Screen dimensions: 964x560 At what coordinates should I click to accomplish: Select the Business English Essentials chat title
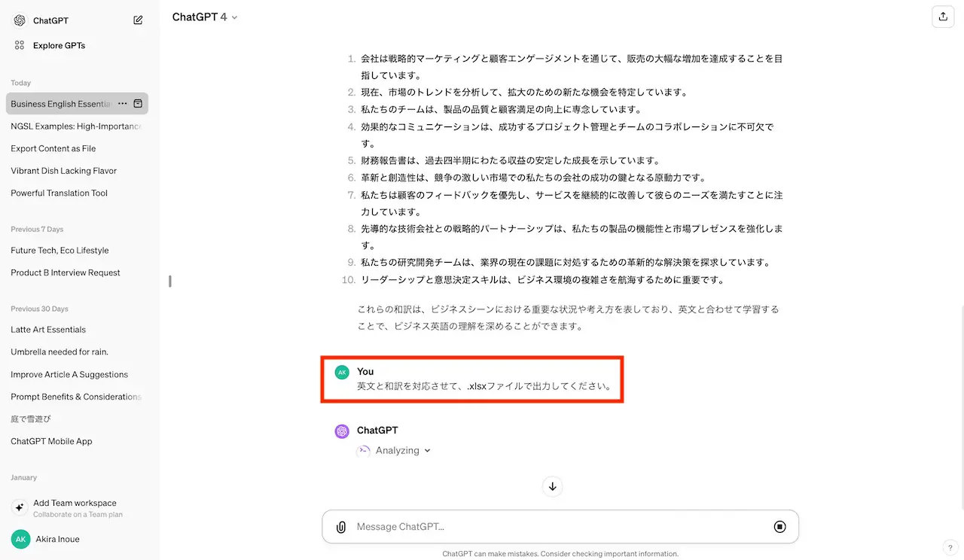[x=61, y=104]
